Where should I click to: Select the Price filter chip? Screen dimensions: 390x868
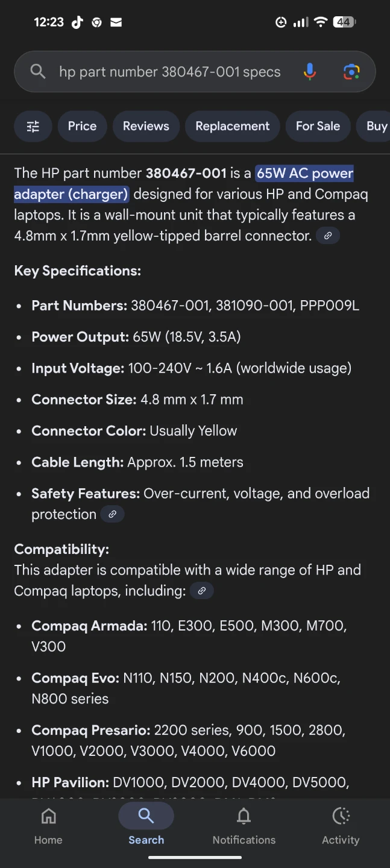(x=83, y=126)
